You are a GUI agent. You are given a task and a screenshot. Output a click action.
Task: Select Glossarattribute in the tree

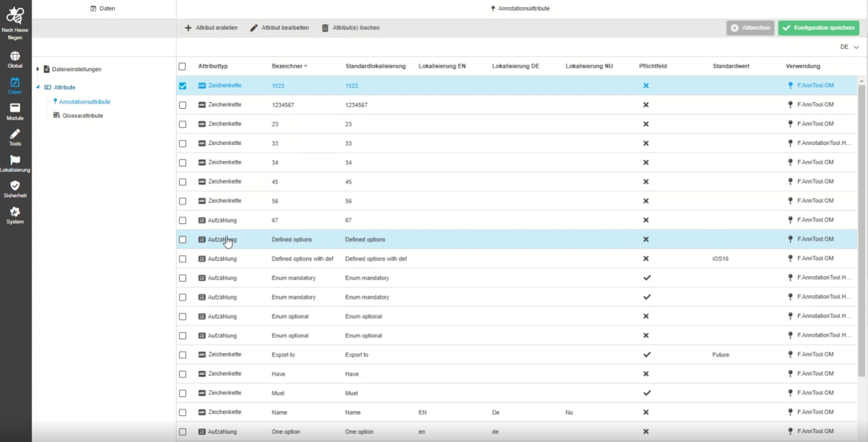[82, 115]
